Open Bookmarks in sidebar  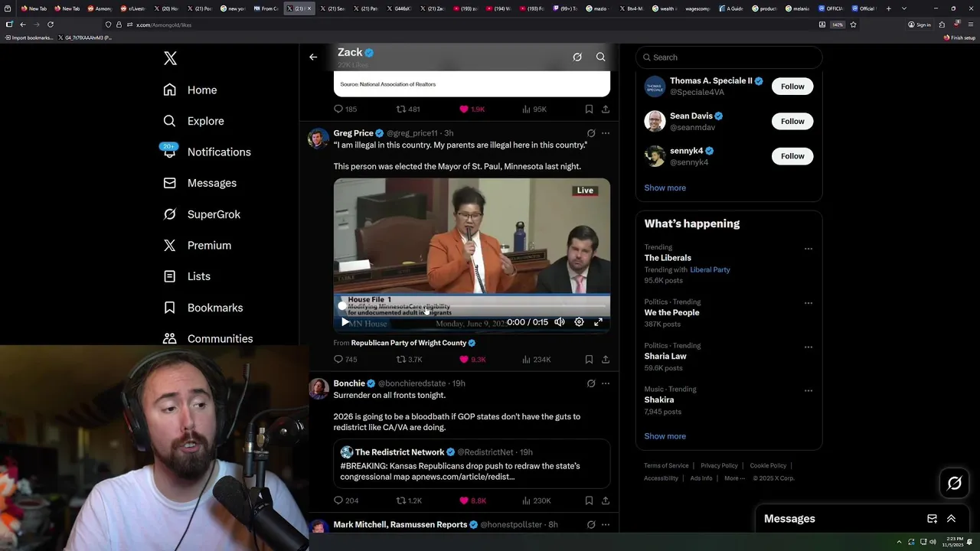click(204, 308)
